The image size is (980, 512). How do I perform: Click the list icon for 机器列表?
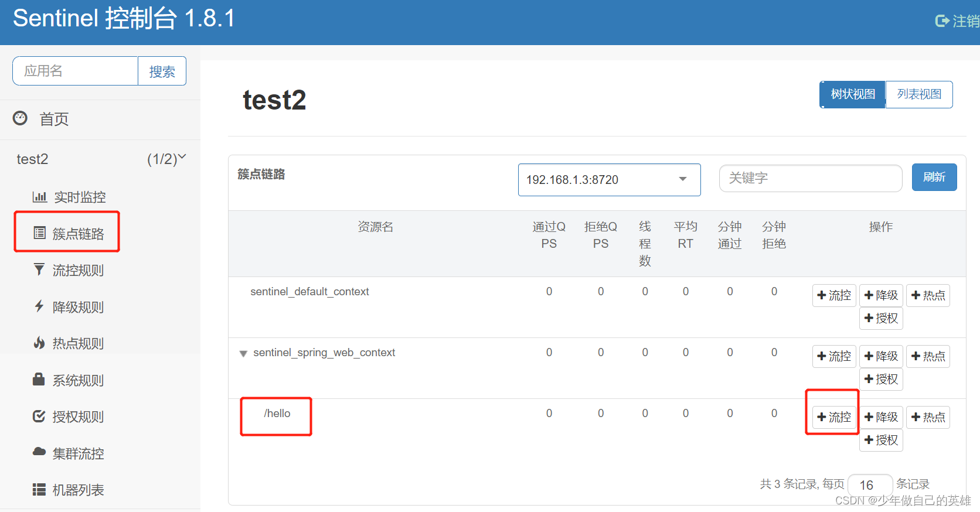(x=39, y=489)
